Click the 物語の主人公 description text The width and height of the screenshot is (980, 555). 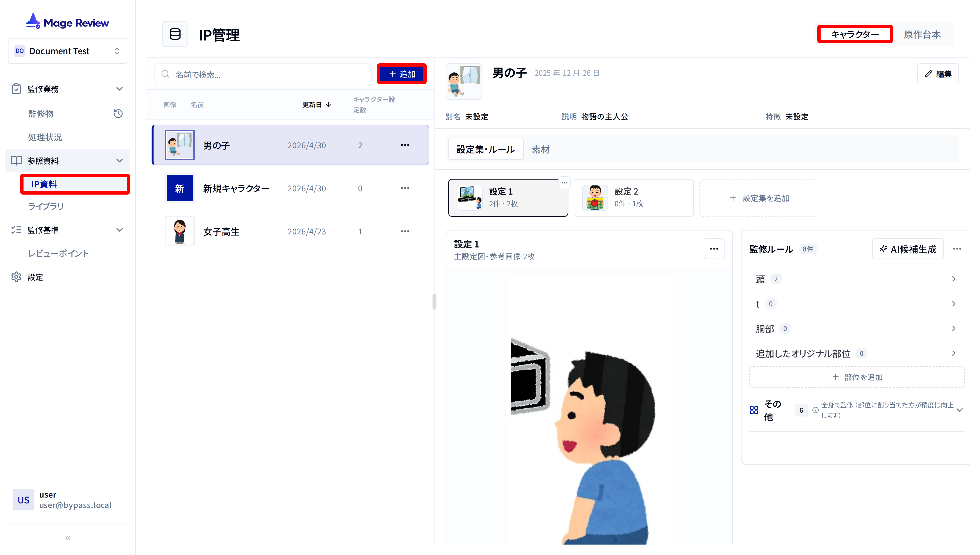click(604, 117)
